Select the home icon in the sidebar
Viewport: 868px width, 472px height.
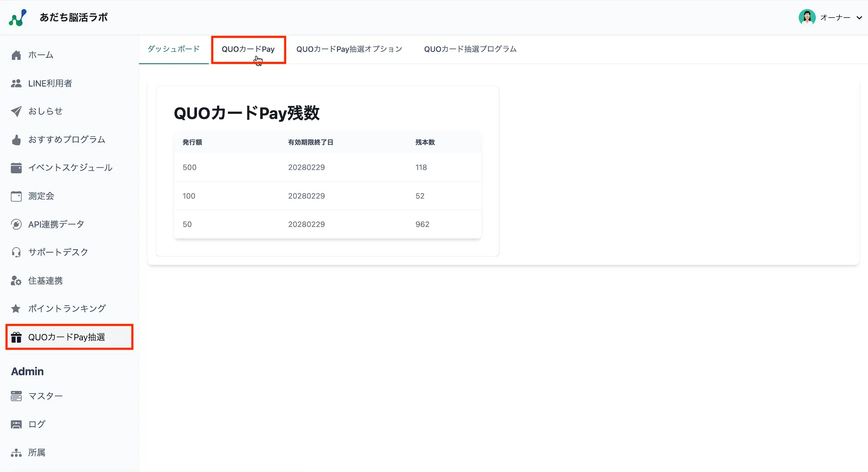tap(16, 55)
